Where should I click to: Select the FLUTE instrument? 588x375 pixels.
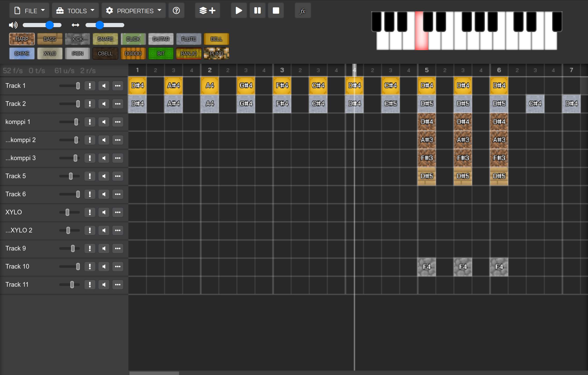[x=189, y=39]
